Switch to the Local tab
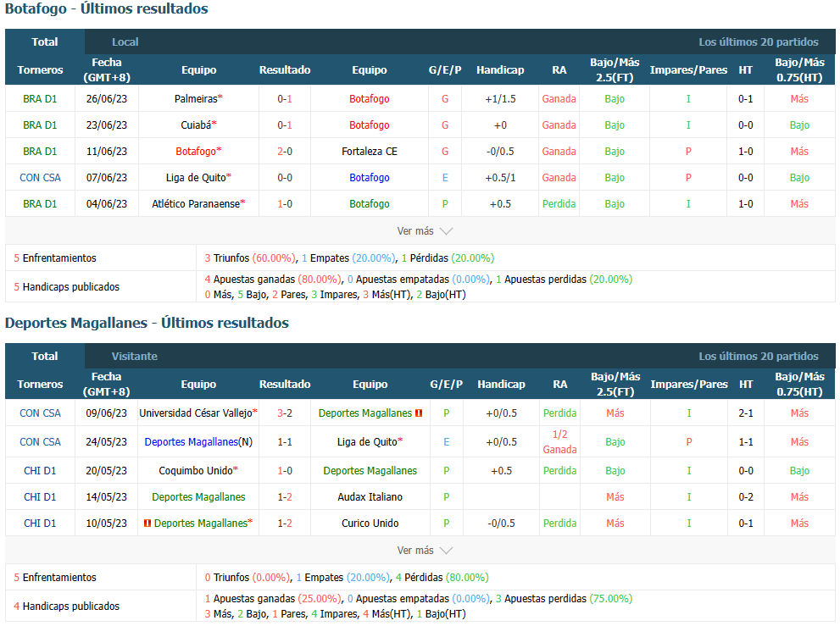Image resolution: width=840 pixels, height=626 pixels. 125,42
